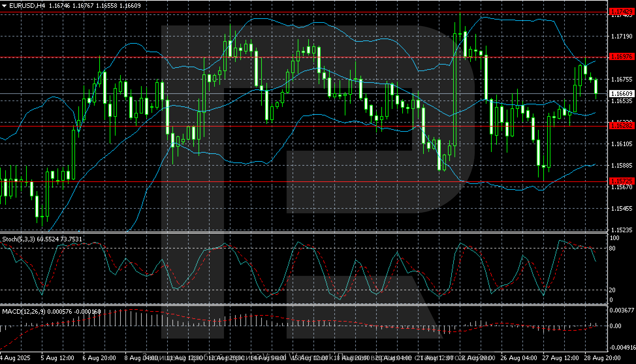The height and width of the screenshot is (364, 636).
Task: Click the 5 Aug 12:00 time label
Action: pyautogui.click(x=58, y=358)
